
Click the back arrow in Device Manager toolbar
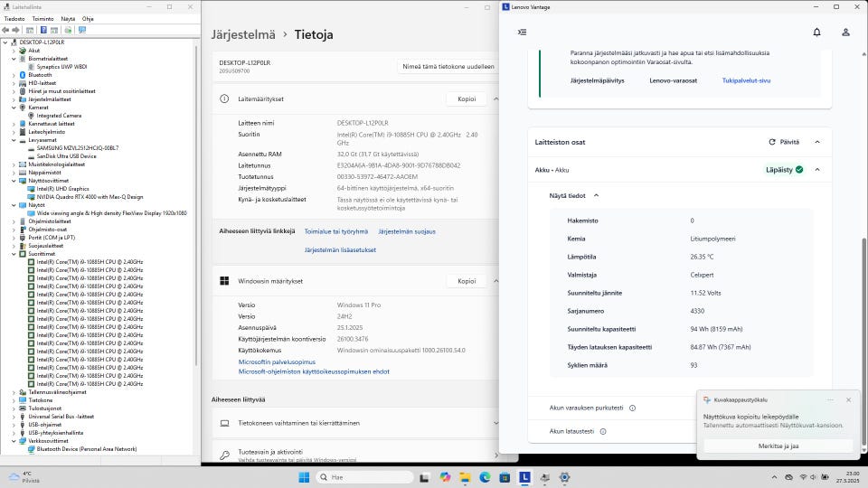(x=7, y=30)
